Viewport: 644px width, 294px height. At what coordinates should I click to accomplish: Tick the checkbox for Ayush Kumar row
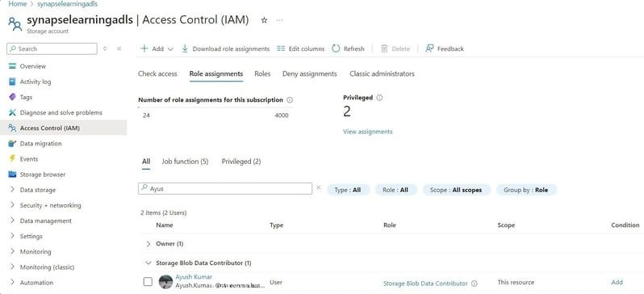(148, 282)
